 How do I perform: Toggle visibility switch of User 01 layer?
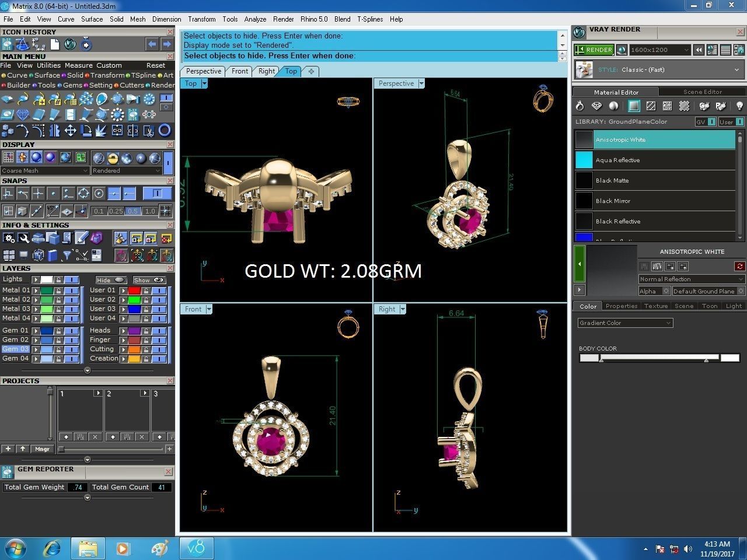[159, 290]
